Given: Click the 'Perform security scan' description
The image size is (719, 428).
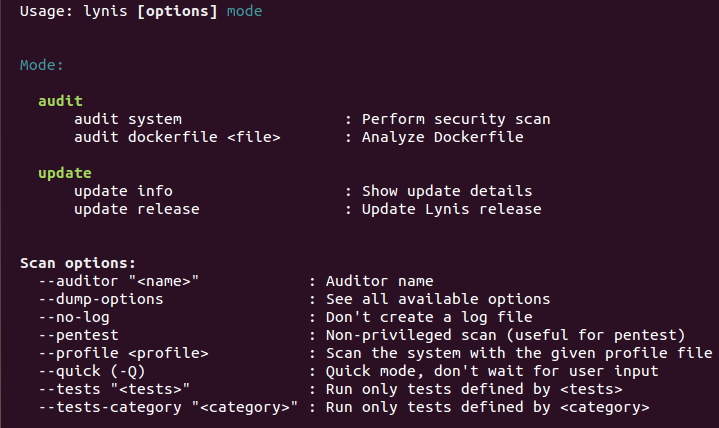Looking at the screenshot, I should click(x=456, y=119).
